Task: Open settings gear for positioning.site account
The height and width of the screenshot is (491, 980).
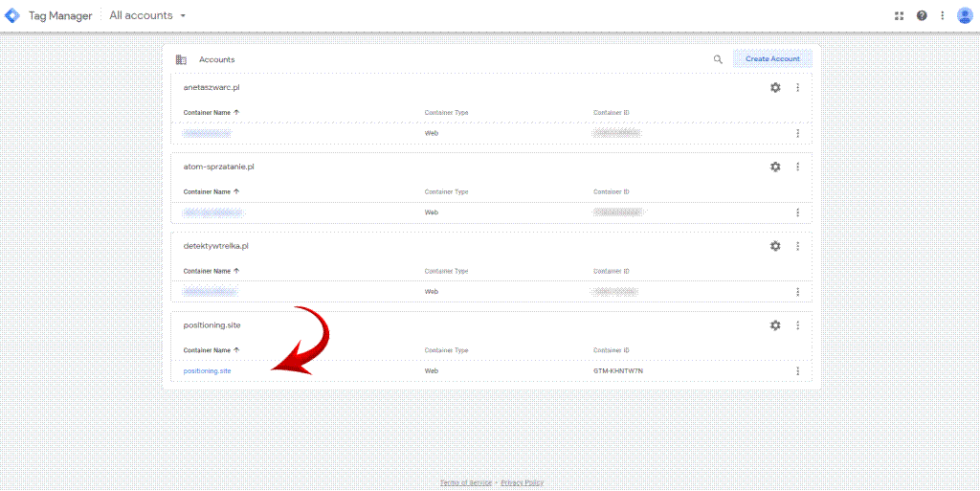Action: pos(775,325)
